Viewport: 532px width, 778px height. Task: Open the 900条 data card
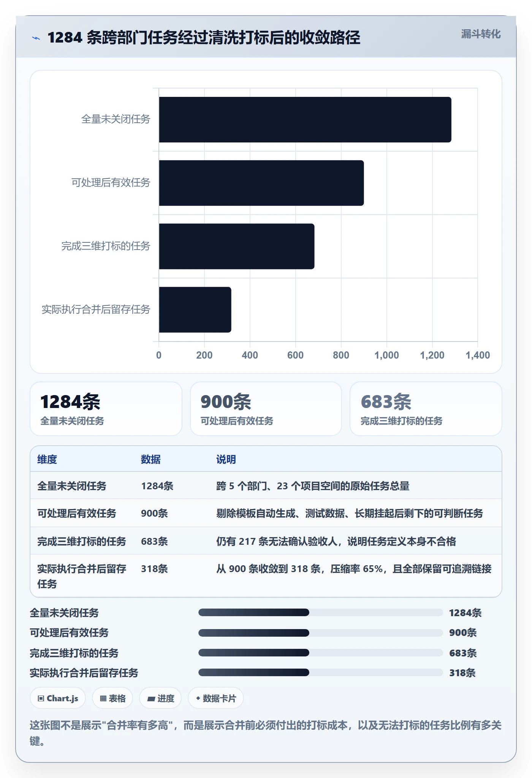[x=266, y=409]
